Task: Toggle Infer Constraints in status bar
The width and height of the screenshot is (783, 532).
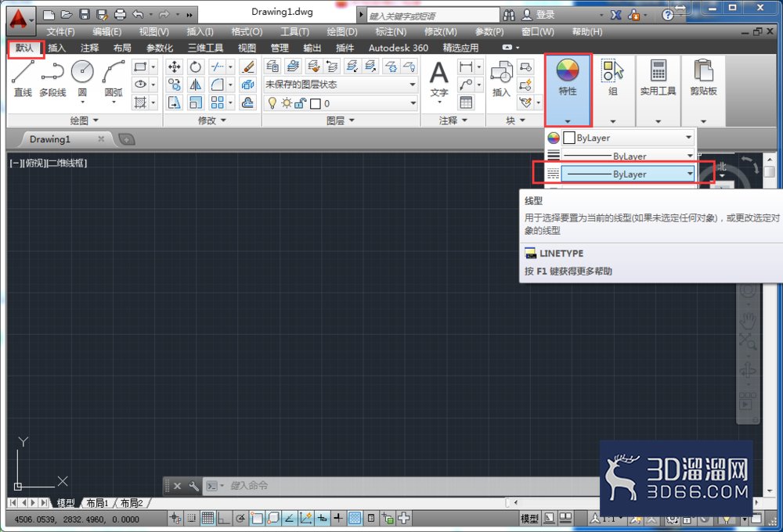Action: click(x=175, y=519)
